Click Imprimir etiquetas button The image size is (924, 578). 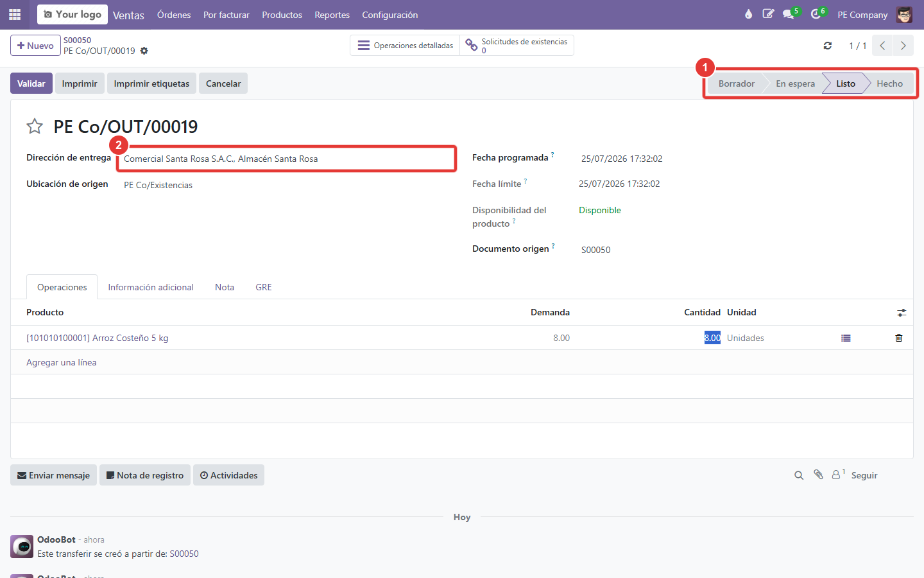[151, 83]
